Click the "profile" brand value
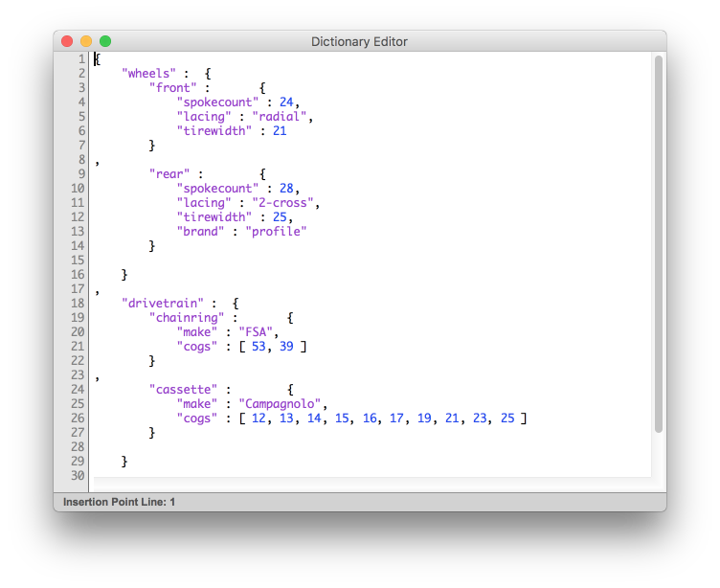The height and width of the screenshot is (588, 720). (276, 231)
